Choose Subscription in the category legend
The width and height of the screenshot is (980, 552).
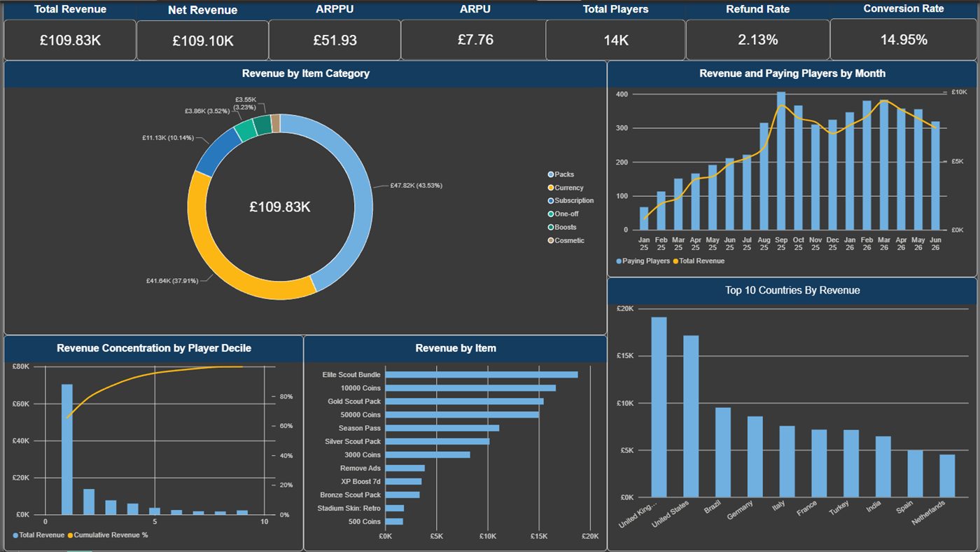[x=571, y=200]
